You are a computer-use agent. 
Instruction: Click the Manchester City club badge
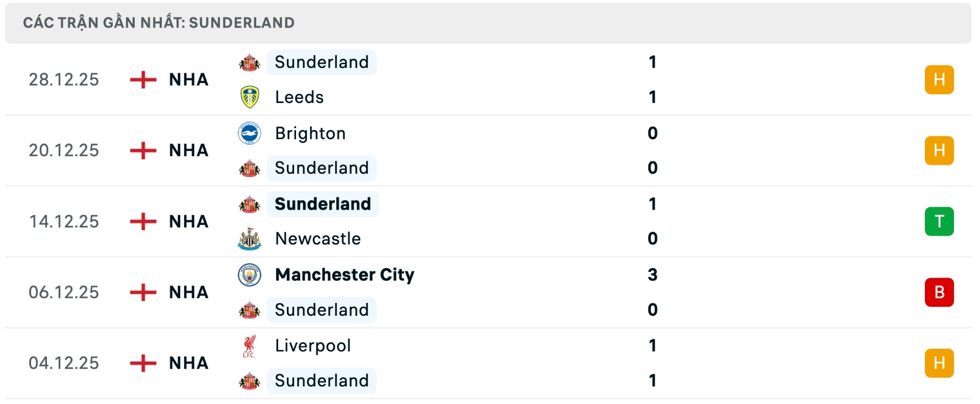click(x=249, y=274)
